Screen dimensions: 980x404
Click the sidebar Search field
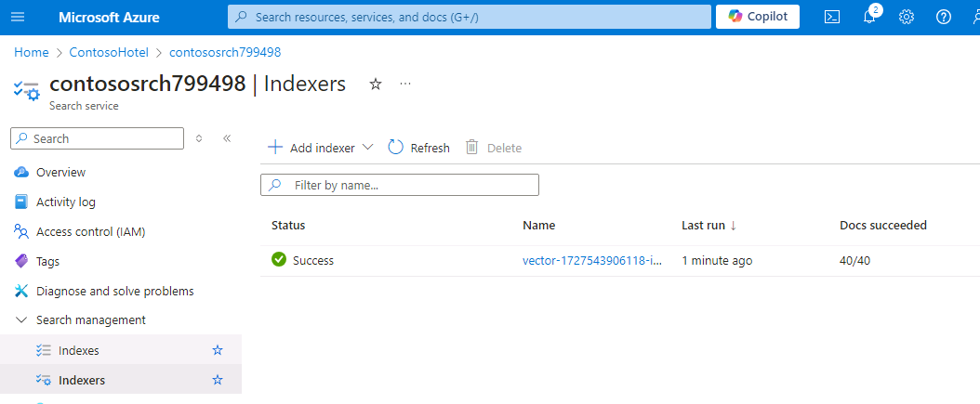[x=98, y=138]
